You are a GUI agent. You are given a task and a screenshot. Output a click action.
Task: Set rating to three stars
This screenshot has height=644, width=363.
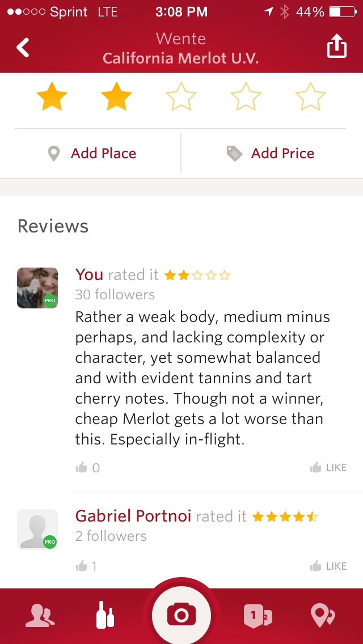click(181, 97)
